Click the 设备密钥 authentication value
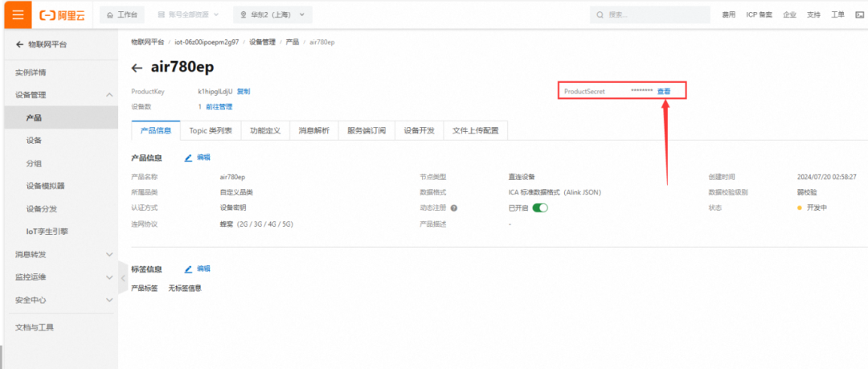The height and width of the screenshot is (369, 868). (233, 207)
